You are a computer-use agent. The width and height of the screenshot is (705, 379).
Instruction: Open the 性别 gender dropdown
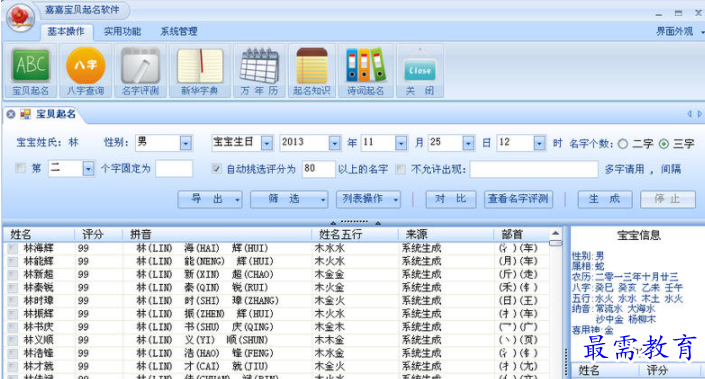[x=186, y=143]
